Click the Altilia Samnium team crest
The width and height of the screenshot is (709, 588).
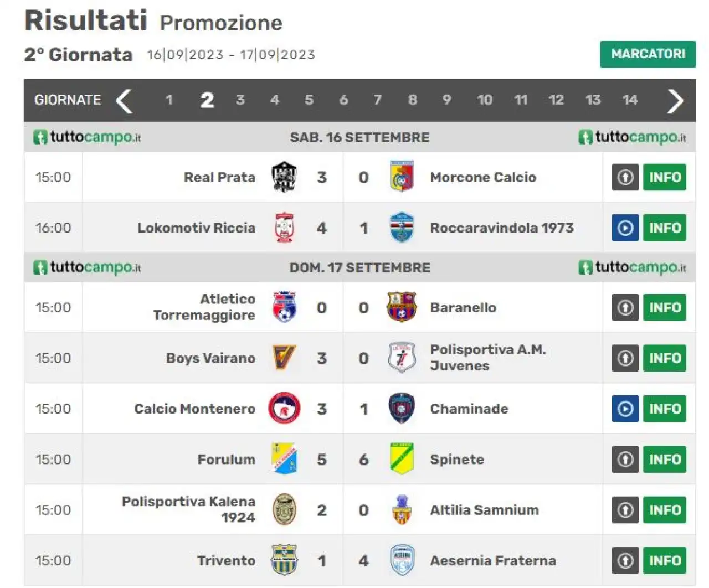[x=402, y=510]
